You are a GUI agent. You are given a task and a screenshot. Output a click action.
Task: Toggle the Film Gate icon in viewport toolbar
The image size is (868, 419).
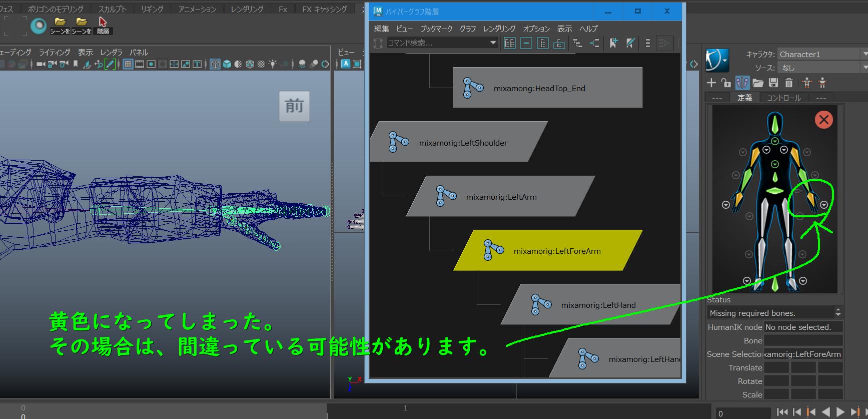click(140, 64)
